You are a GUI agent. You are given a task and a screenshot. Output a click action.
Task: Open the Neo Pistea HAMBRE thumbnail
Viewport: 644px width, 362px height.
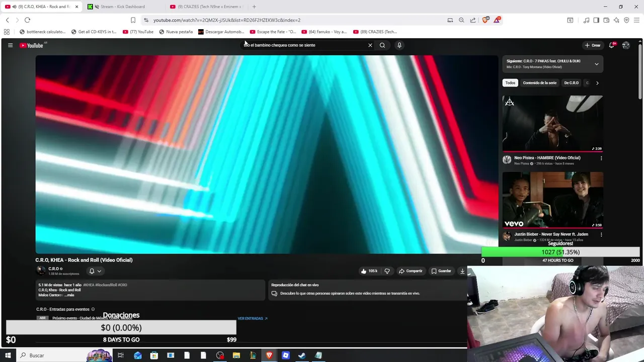coord(552,124)
